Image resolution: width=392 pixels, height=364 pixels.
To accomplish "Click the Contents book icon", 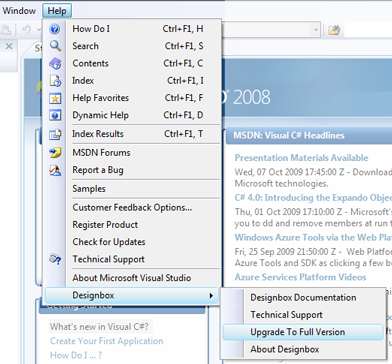I will pyautogui.click(x=55, y=63).
